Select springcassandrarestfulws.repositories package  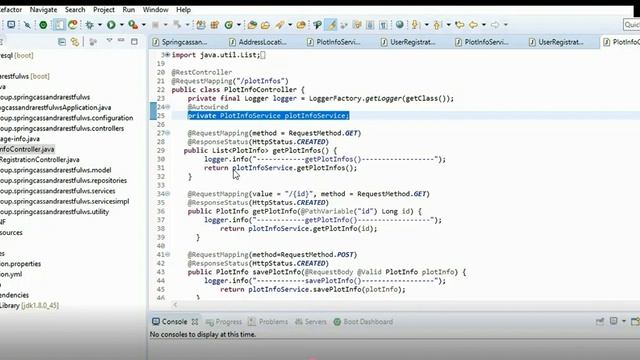tap(63, 180)
